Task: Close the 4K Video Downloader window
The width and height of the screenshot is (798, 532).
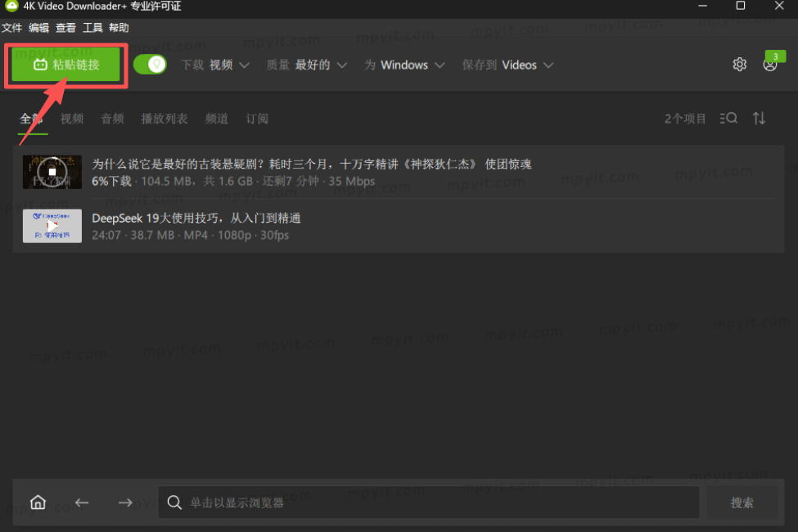Action: (779, 6)
